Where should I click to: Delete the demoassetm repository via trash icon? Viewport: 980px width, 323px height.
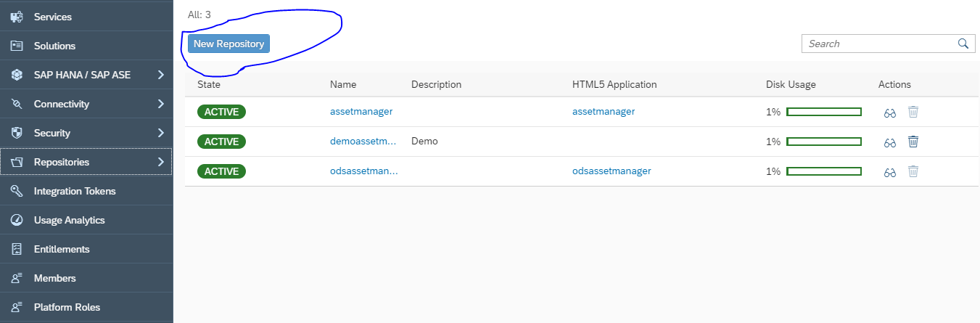(913, 142)
